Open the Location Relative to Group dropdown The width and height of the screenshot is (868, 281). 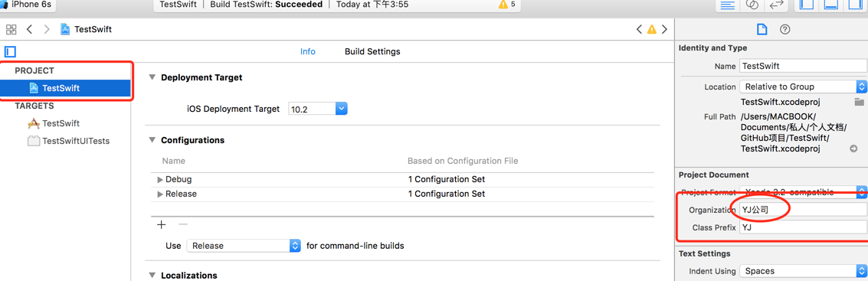803,87
